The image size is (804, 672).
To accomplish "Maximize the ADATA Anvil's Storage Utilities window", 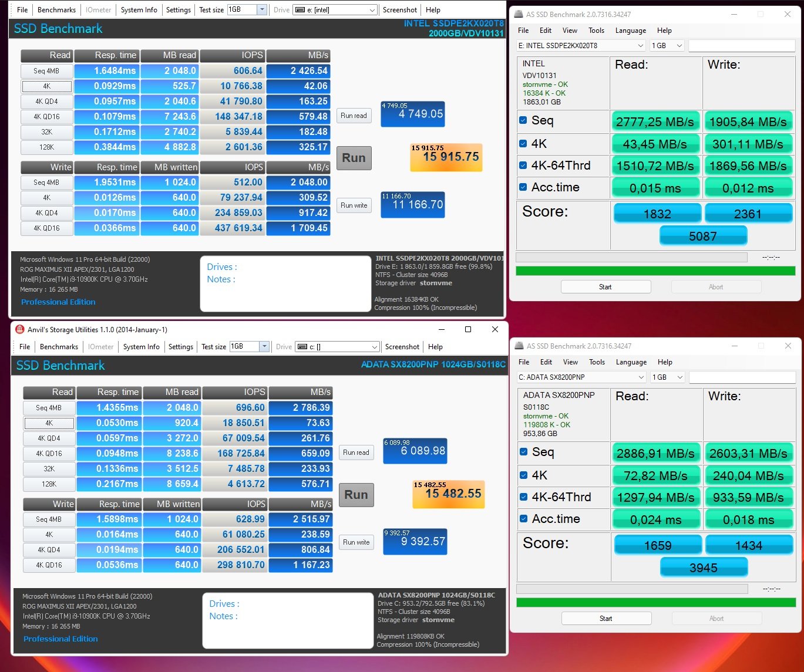I will click(468, 329).
